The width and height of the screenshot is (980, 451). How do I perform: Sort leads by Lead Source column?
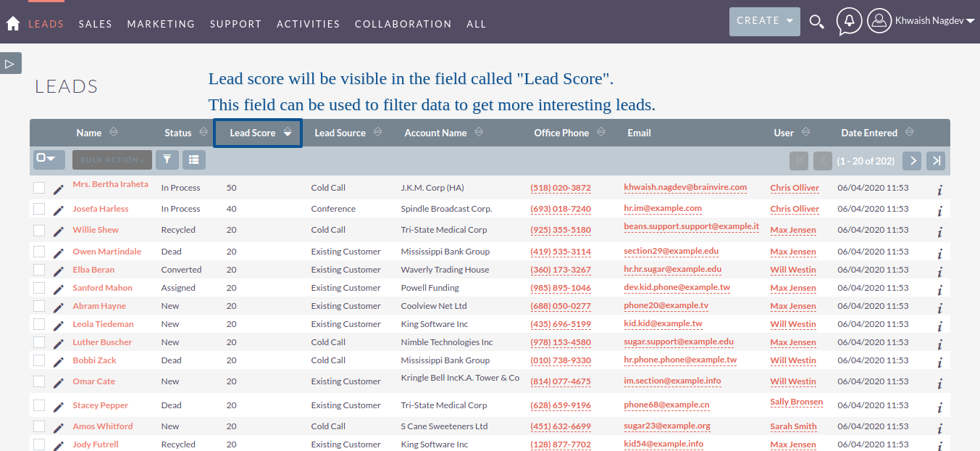348,133
